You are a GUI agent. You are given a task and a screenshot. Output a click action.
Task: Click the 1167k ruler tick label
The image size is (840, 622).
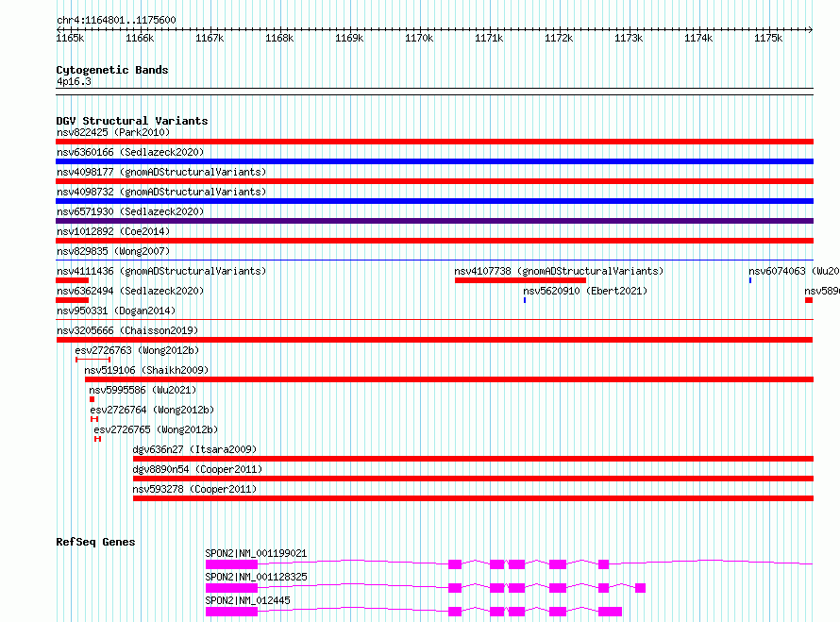click(210, 38)
